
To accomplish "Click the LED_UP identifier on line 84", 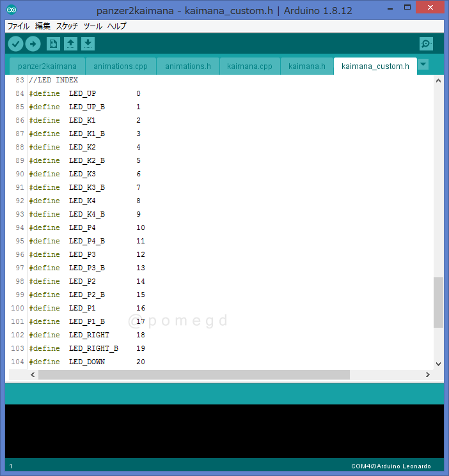I will pyautogui.click(x=83, y=93).
